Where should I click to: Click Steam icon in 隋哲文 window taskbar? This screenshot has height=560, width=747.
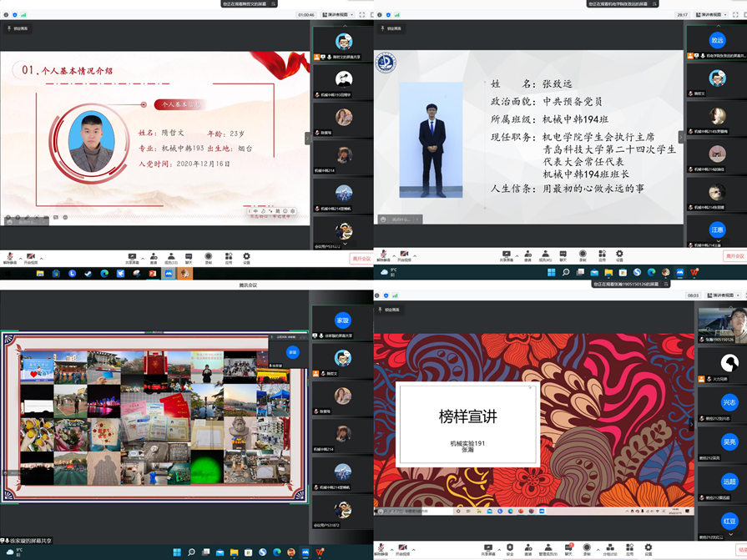point(88,273)
